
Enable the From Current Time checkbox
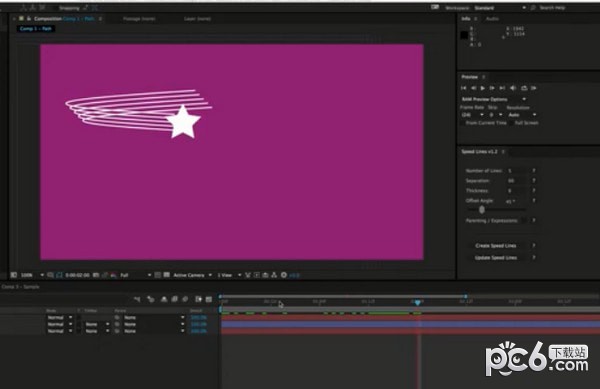[462, 123]
